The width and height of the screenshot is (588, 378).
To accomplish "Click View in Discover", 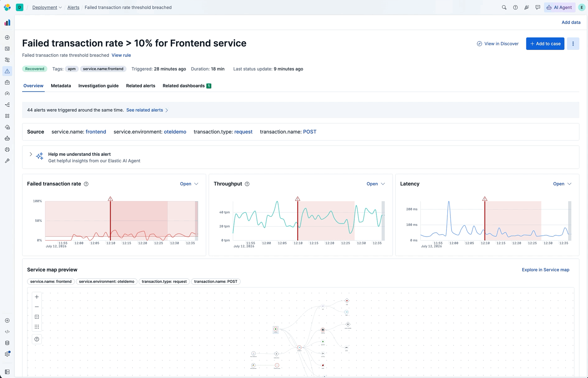I will click(498, 44).
